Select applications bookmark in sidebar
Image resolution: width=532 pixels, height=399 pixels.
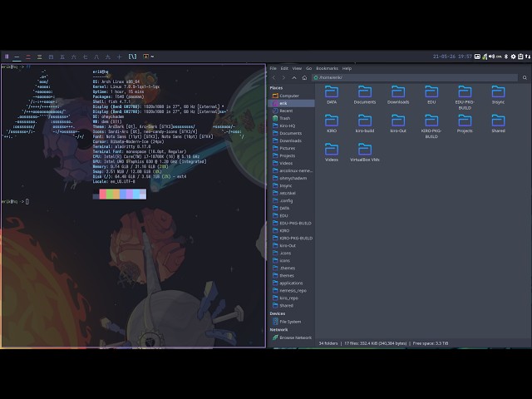click(292, 283)
